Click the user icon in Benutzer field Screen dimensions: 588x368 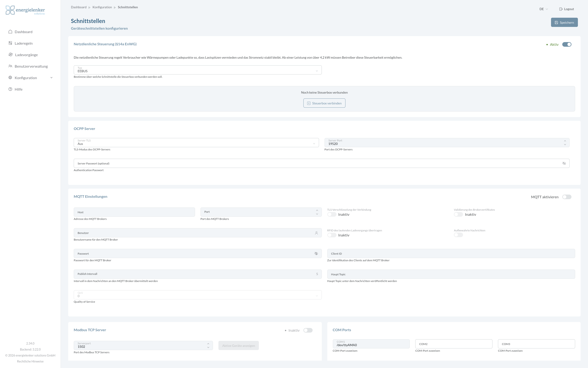point(316,233)
